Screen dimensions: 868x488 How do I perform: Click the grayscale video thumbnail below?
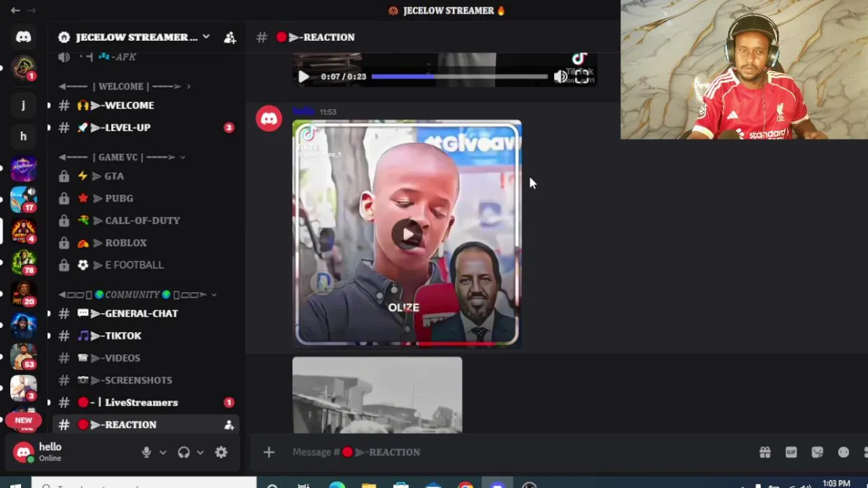click(377, 394)
